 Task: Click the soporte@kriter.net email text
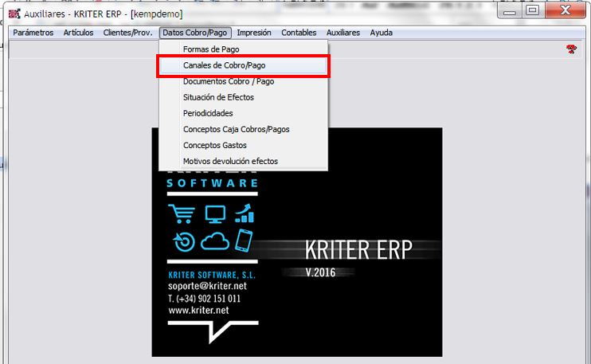(x=207, y=286)
